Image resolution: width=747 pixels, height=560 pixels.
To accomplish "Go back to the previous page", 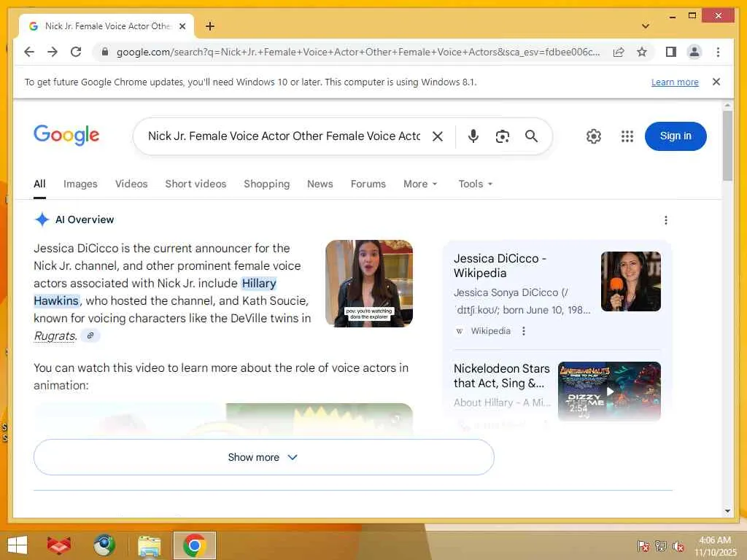I will (29, 52).
